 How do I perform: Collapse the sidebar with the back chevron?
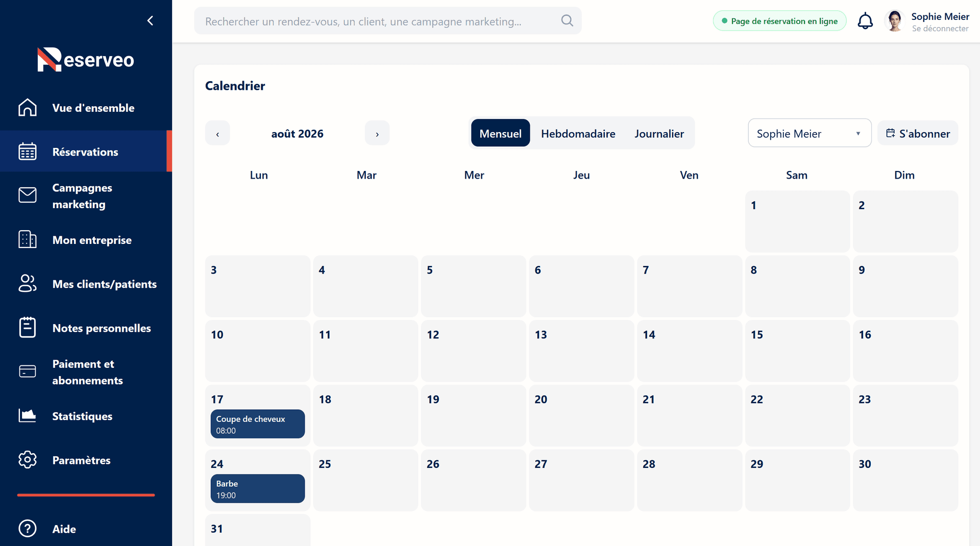(150, 20)
